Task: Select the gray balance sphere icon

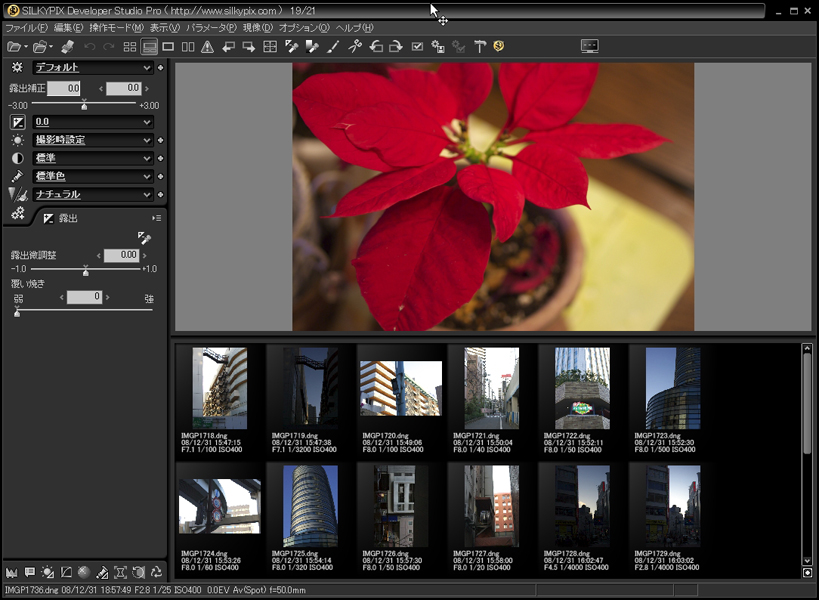Action: point(85,572)
